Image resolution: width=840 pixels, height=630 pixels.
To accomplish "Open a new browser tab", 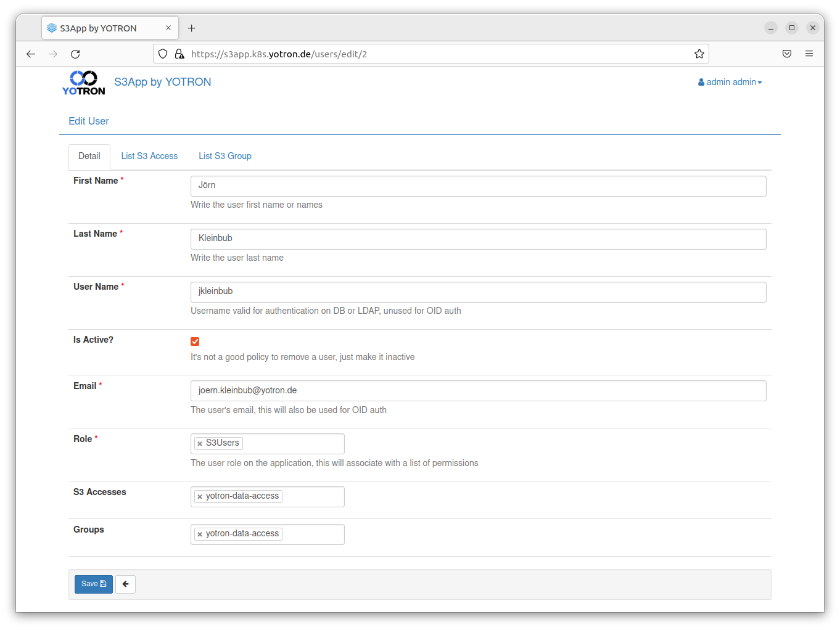I will tap(192, 28).
